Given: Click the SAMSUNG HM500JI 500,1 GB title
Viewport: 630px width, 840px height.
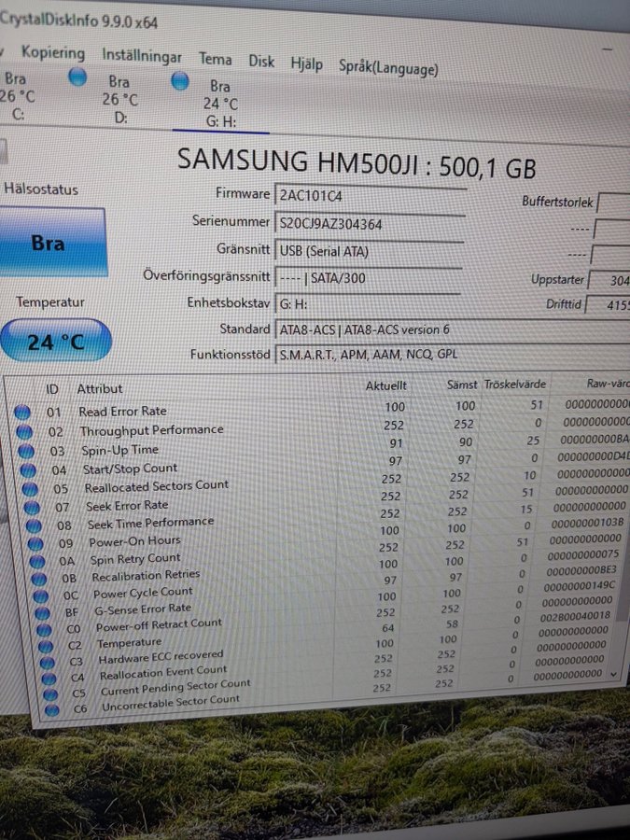Looking at the screenshot, I should click(357, 164).
